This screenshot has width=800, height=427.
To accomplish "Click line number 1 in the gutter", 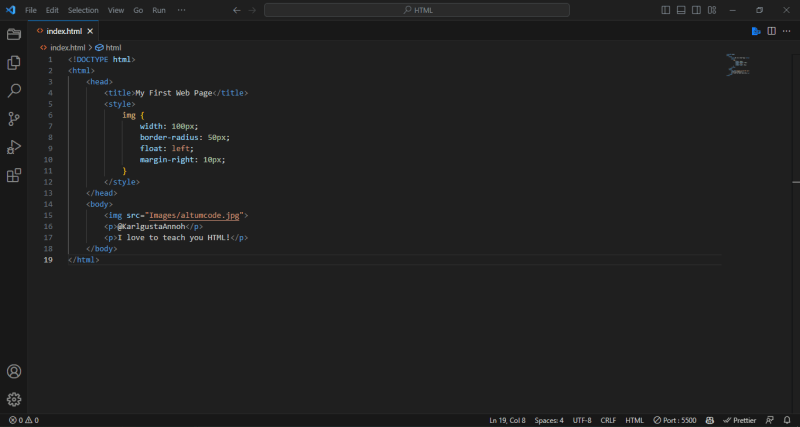I will 50,59.
